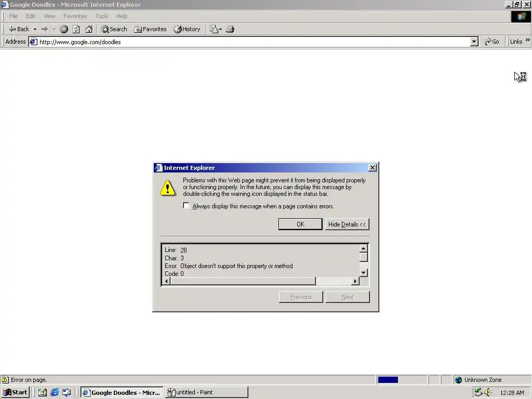This screenshot has height=399, width=532.
Task: Click the Back arrow toolbar button
Action: tap(19, 29)
